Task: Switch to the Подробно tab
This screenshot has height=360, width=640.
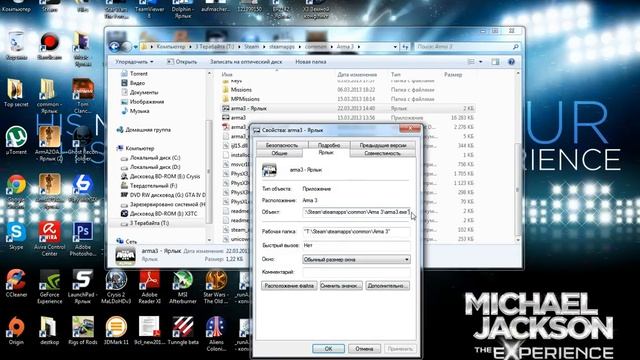Action: click(329, 145)
